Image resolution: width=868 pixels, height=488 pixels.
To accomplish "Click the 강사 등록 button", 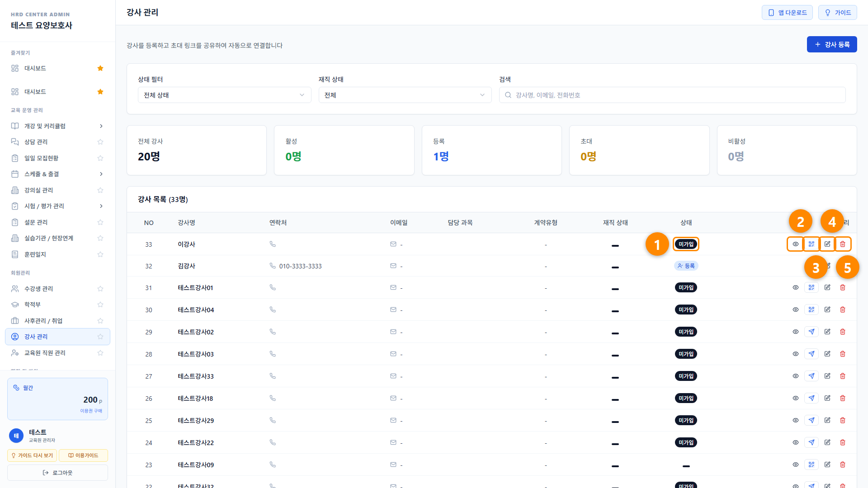I will (832, 44).
